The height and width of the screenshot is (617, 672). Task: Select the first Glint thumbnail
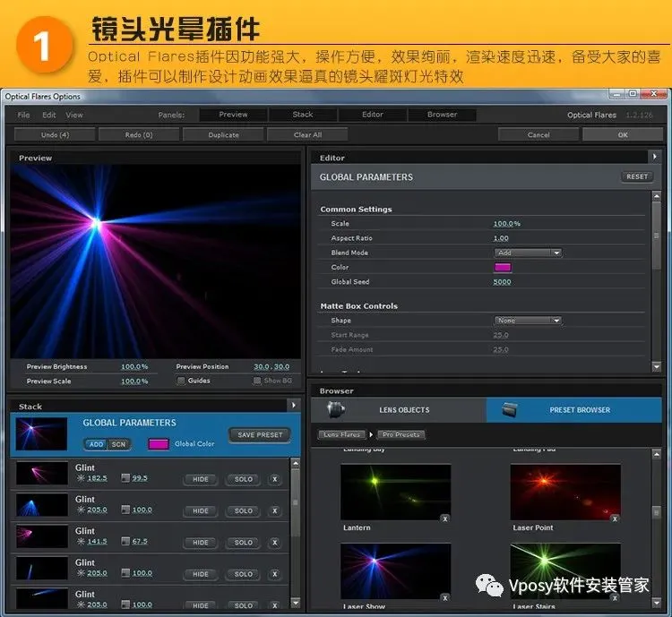41,473
